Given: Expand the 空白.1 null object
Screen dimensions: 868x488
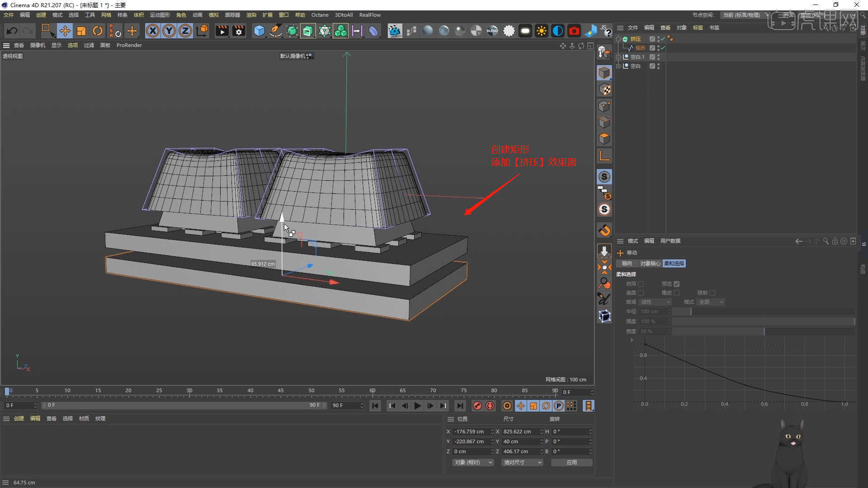Looking at the screenshot, I should pyautogui.click(x=618, y=57).
